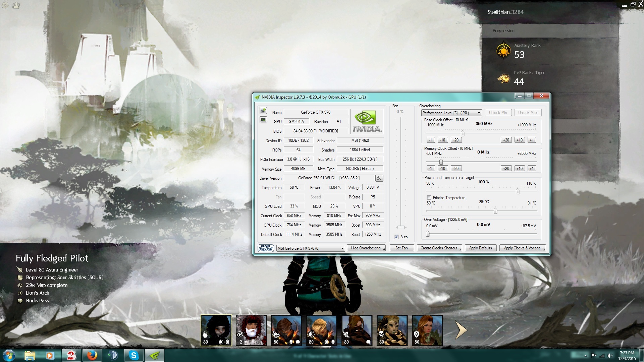Screen dimensions: 644x362
Task: Click the Over Voltage slider handle
Action: coord(428,234)
